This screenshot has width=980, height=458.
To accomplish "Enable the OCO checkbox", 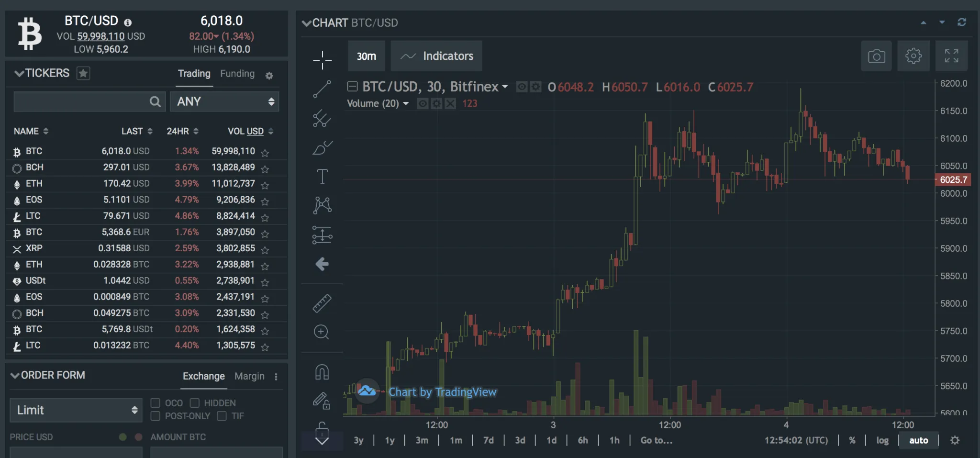I will (156, 403).
